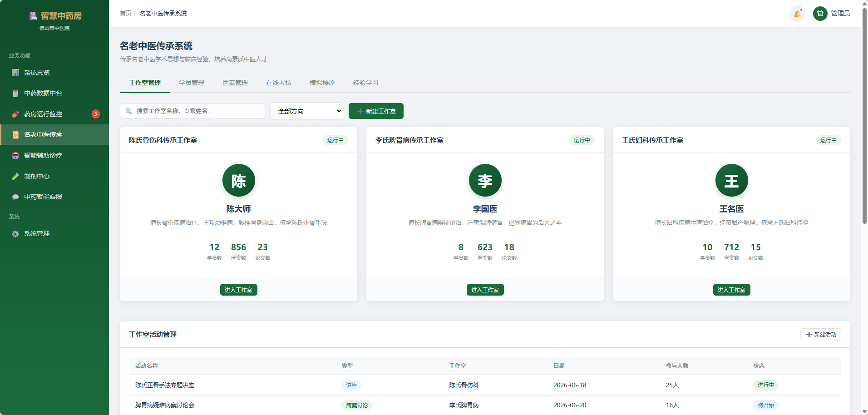Click the 智能辅助诊疗 robot icon
868x415 pixels.
click(15, 155)
